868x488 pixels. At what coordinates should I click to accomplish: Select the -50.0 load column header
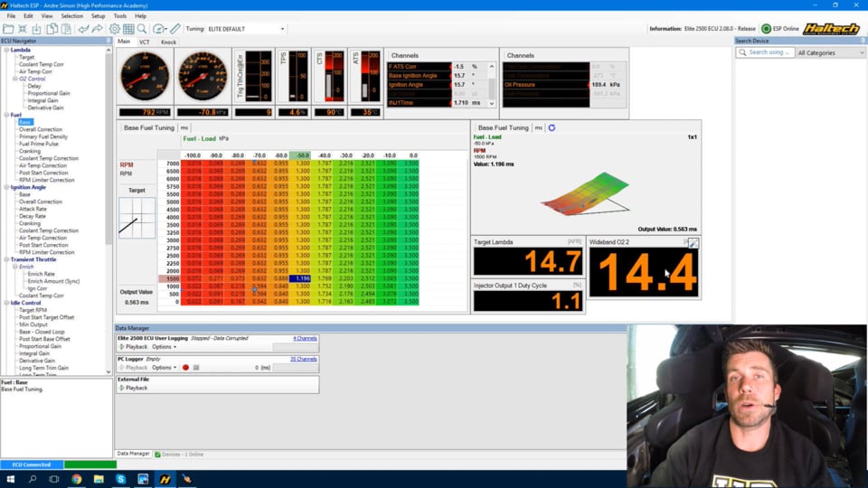[x=300, y=155]
